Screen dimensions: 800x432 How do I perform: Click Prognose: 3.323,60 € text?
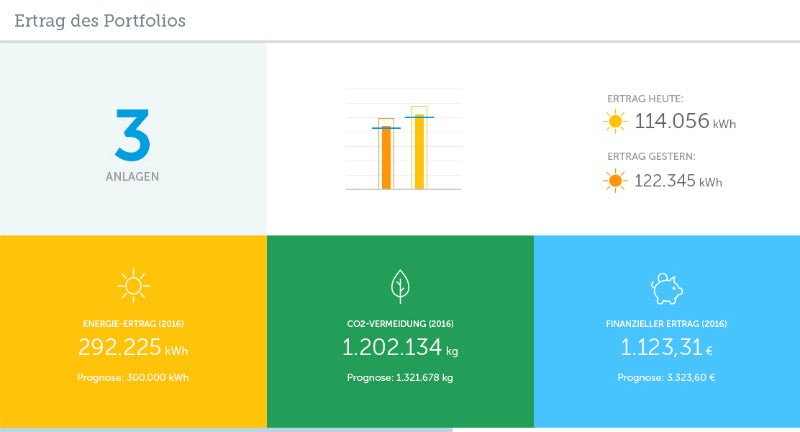[x=667, y=378]
